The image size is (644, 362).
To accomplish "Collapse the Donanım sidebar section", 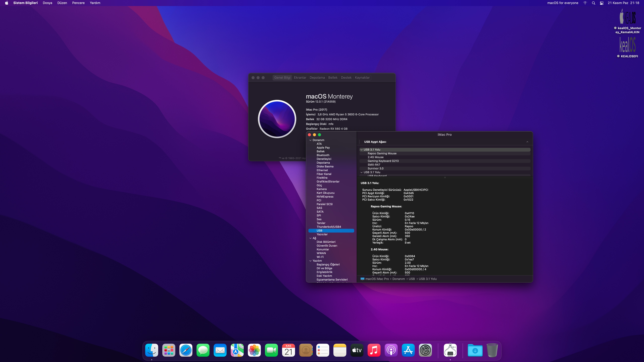I will [311, 140].
